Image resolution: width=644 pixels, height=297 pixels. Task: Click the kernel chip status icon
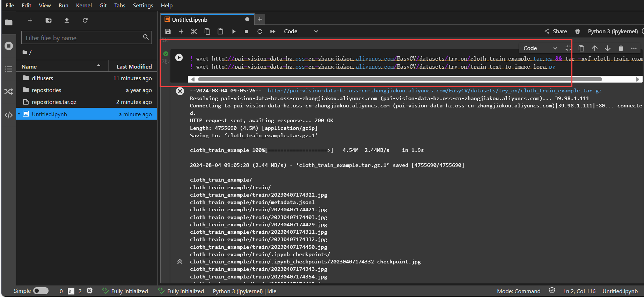point(90,291)
